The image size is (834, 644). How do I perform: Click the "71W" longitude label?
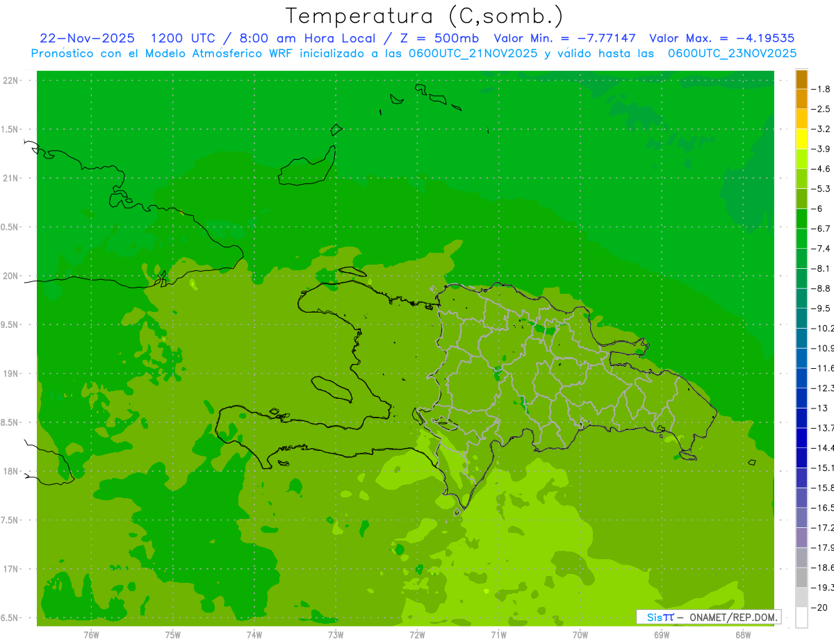498,634
